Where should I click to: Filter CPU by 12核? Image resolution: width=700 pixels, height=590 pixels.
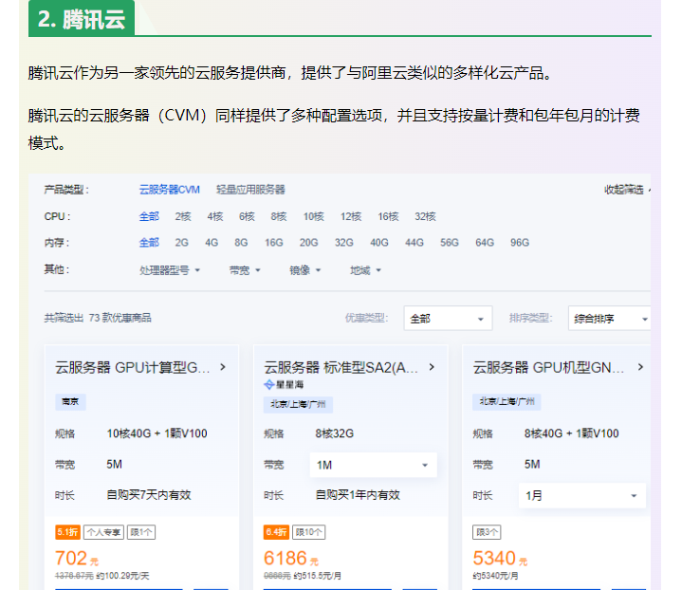351,216
